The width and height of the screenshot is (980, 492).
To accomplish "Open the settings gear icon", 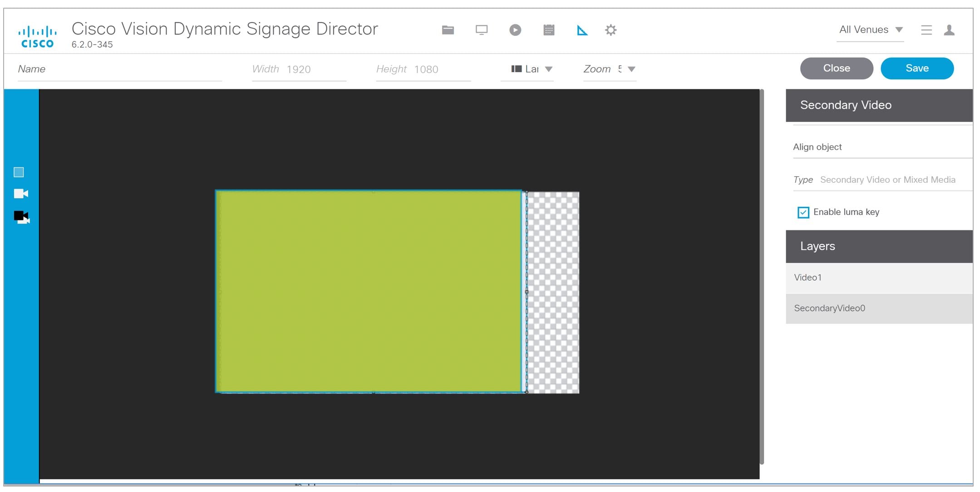I will [x=611, y=30].
